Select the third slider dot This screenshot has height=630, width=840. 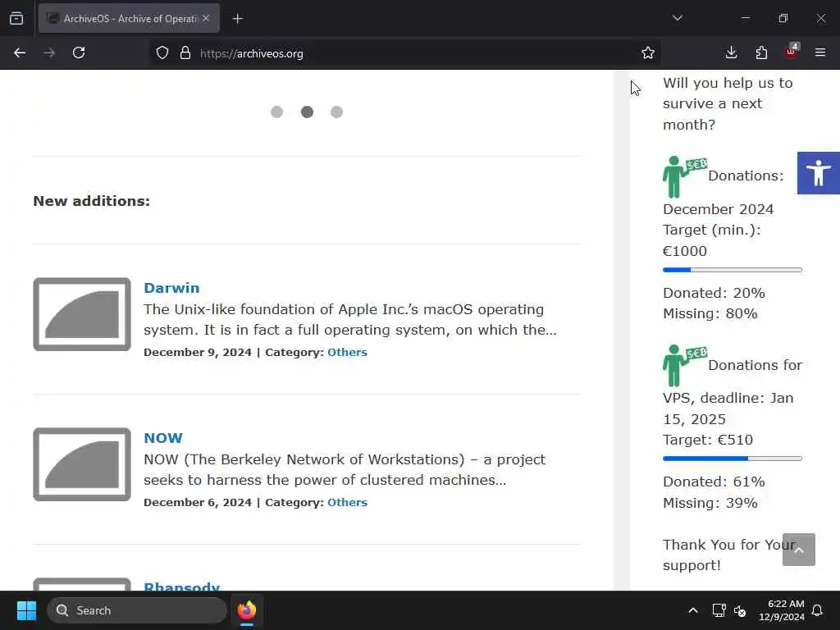click(336, 112)
